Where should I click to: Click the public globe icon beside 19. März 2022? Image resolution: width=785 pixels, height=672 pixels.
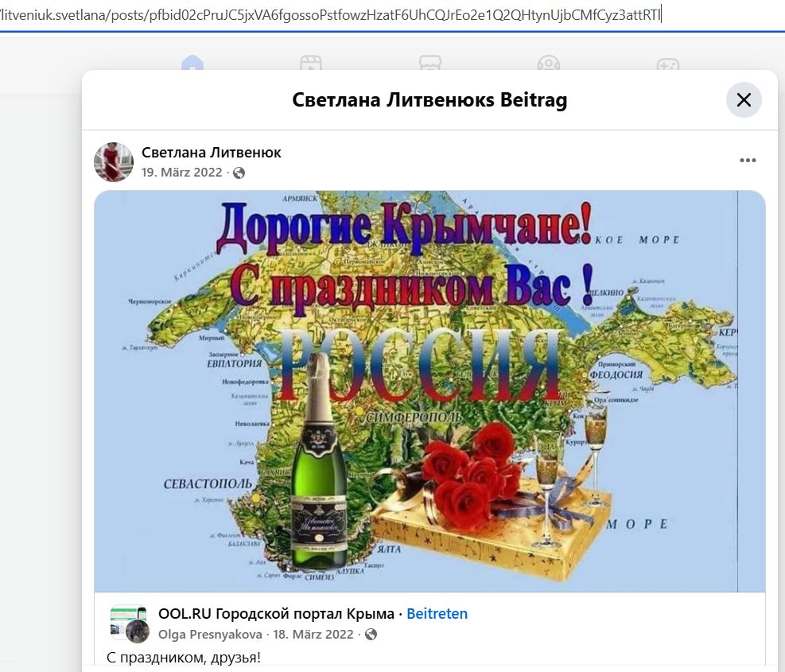point(239,173)
